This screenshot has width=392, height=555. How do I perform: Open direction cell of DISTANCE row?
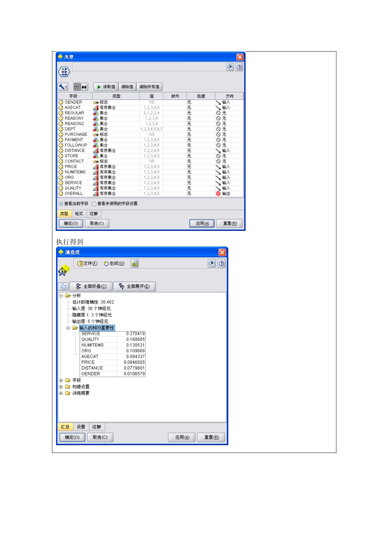(x=229, y=150)
